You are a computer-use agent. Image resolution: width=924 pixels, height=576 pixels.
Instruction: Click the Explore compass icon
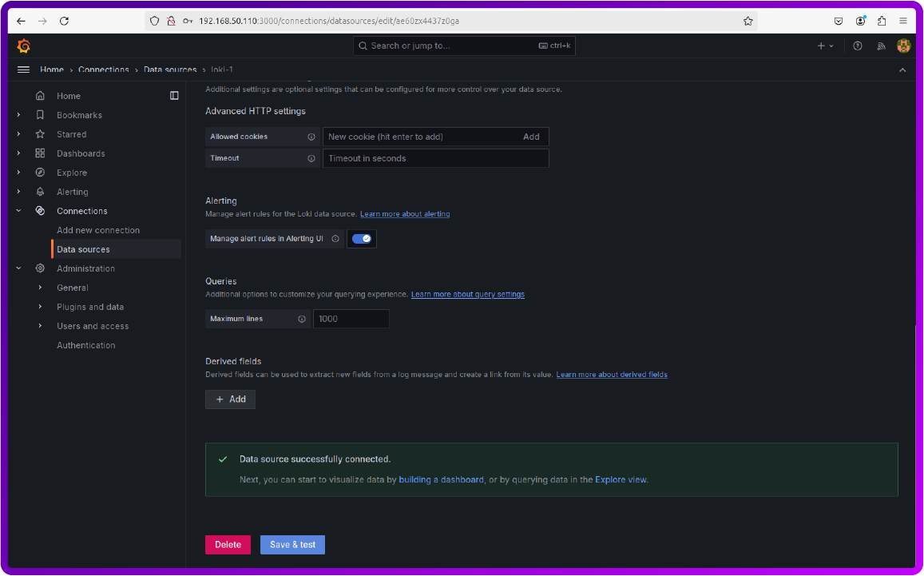click(40, 173)
